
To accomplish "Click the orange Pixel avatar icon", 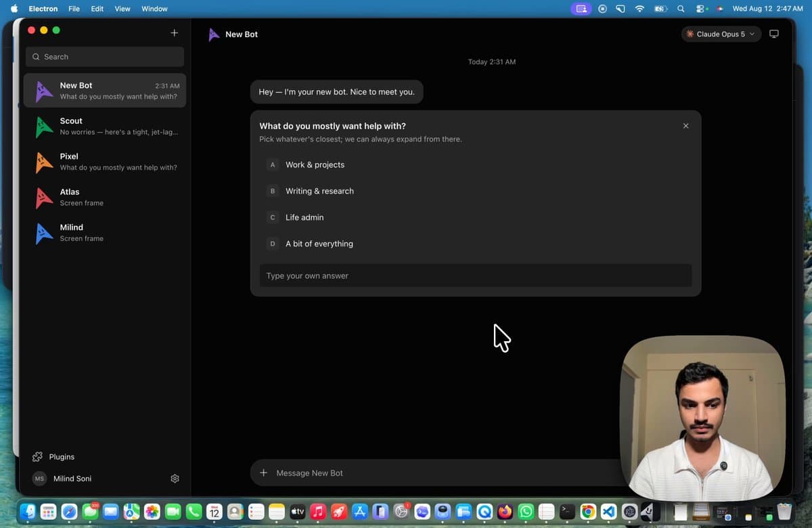I will click(x=43, y=162).
